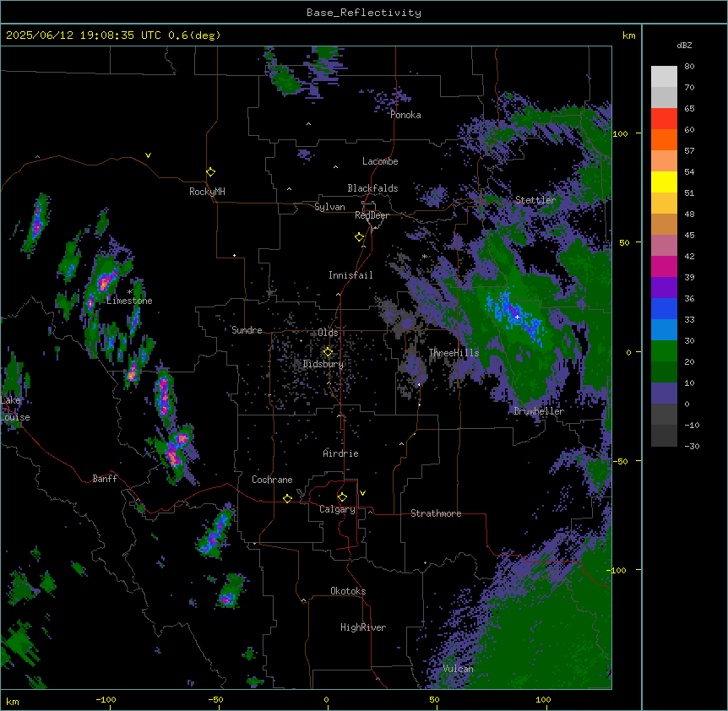The width and height of the screenshot is (728, 711).
Task: Pick the magenta 42-39 dBZ legend swatch
Action: pyautogui.click(x=664, y=266)
